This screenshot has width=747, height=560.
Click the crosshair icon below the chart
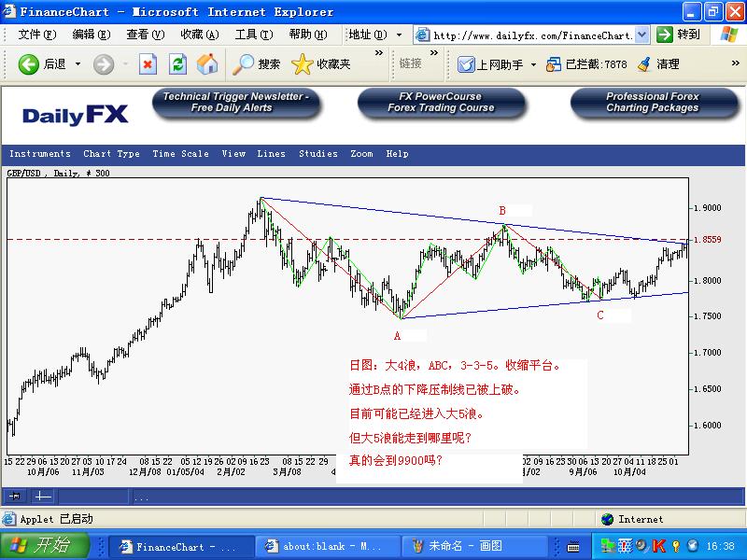(43, 497)
